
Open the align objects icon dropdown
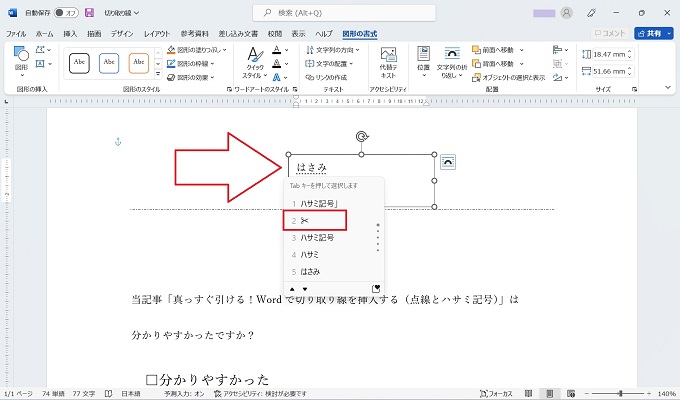(560, 50)
